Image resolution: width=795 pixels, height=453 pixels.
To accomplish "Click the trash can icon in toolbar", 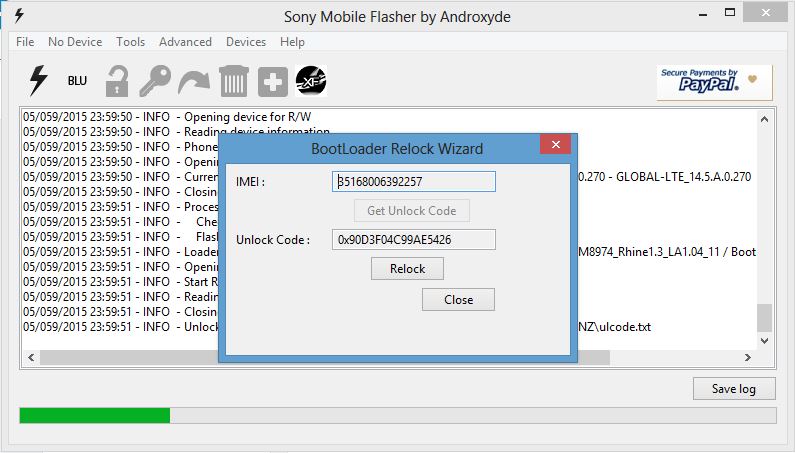I will (232, 80).
